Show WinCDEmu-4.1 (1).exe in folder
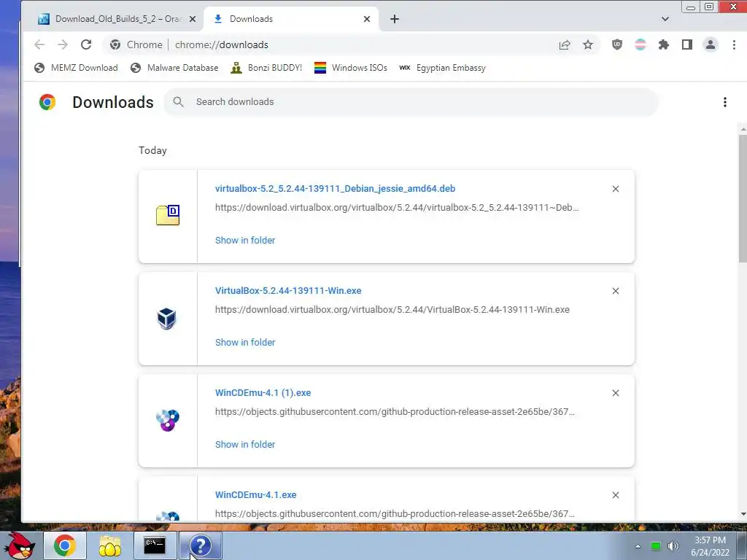This screenshot has height=560, width=747. 245,444
